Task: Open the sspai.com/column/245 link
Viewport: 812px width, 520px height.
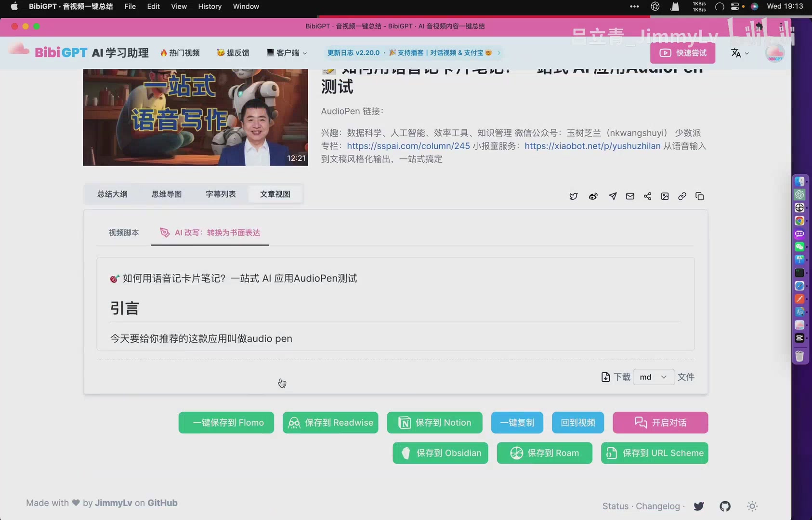Action: pyautogui.click(x=408, y=146)
